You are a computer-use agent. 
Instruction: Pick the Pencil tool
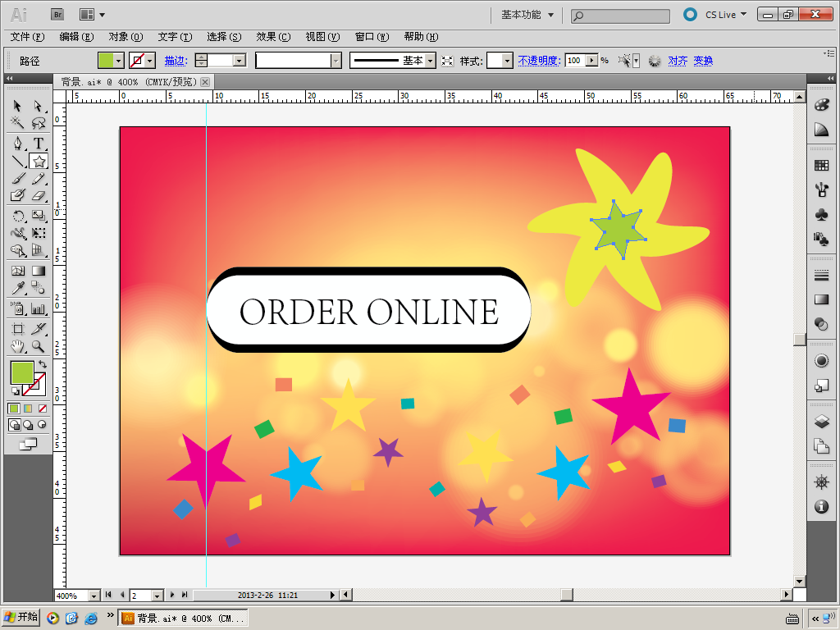[x=38, y=178]
